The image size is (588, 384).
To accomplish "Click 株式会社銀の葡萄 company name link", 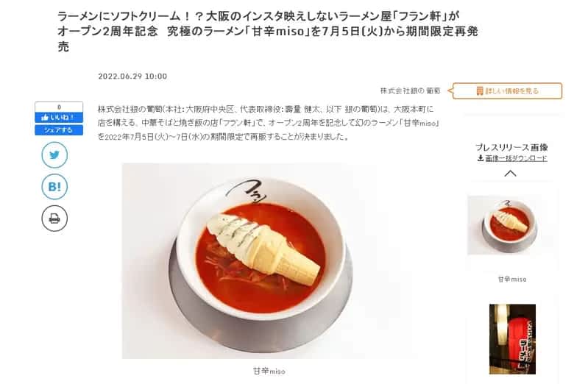I will pos(410,90).
